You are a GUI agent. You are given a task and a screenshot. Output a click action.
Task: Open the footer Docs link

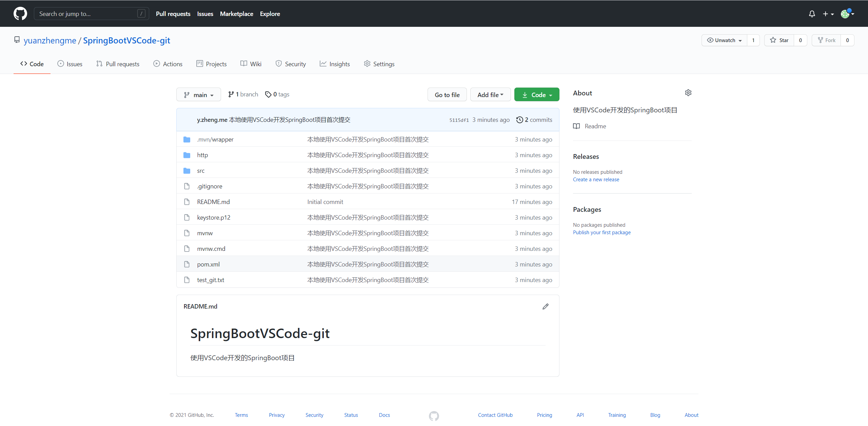384,415
